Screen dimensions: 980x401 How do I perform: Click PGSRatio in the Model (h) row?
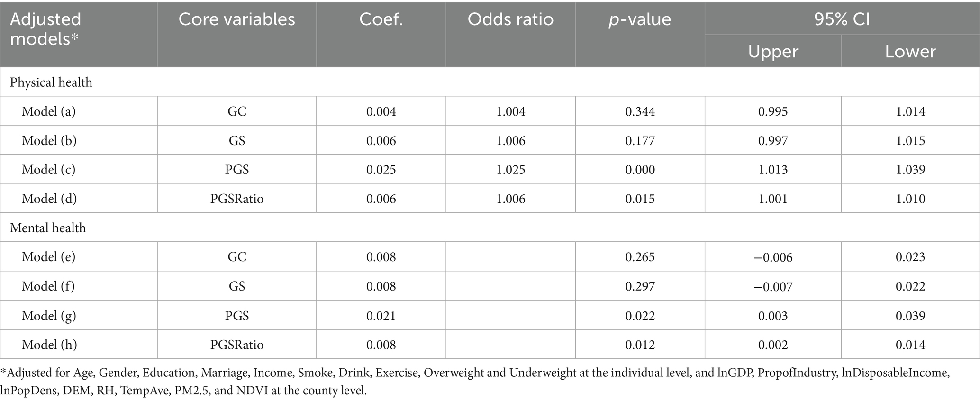(x=236, y=345)
